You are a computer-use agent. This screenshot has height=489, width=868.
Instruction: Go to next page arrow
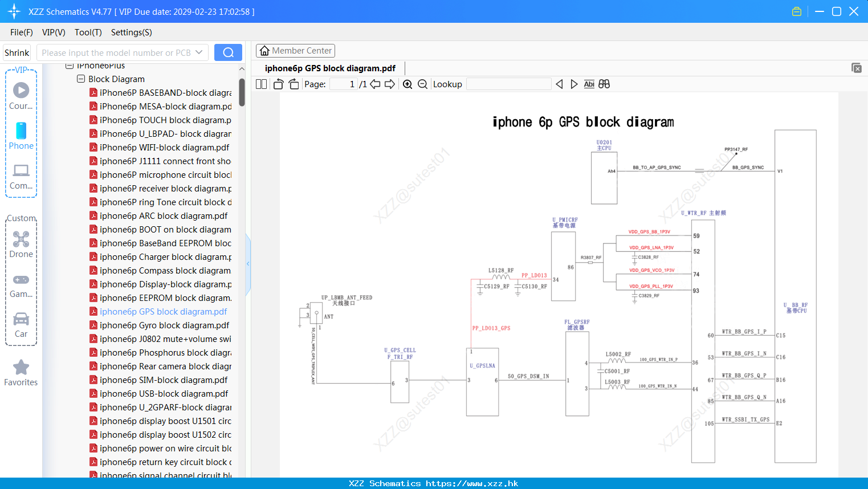click(x=390, y=84)
